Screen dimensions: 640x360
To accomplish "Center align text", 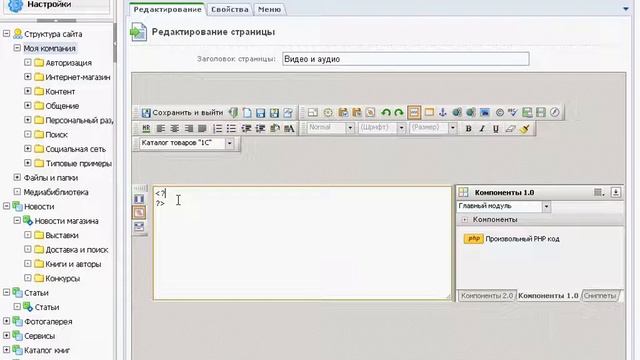I will coord(175,129).
